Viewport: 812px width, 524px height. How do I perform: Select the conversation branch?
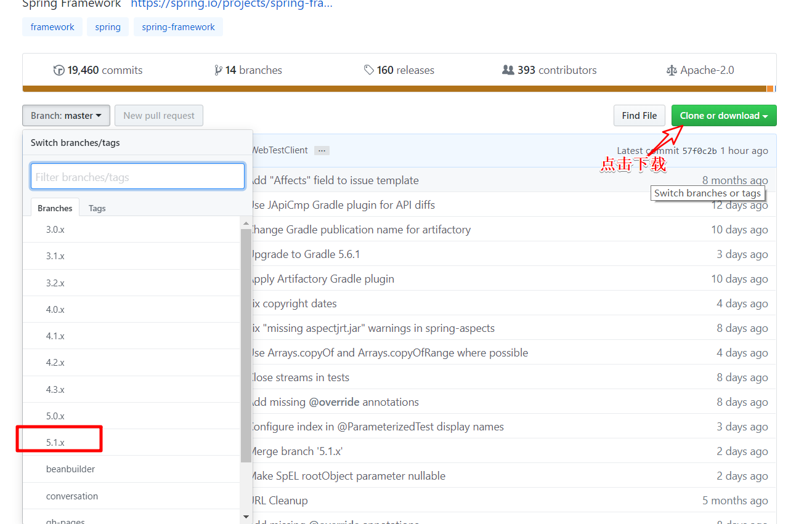tap(131, 496)
